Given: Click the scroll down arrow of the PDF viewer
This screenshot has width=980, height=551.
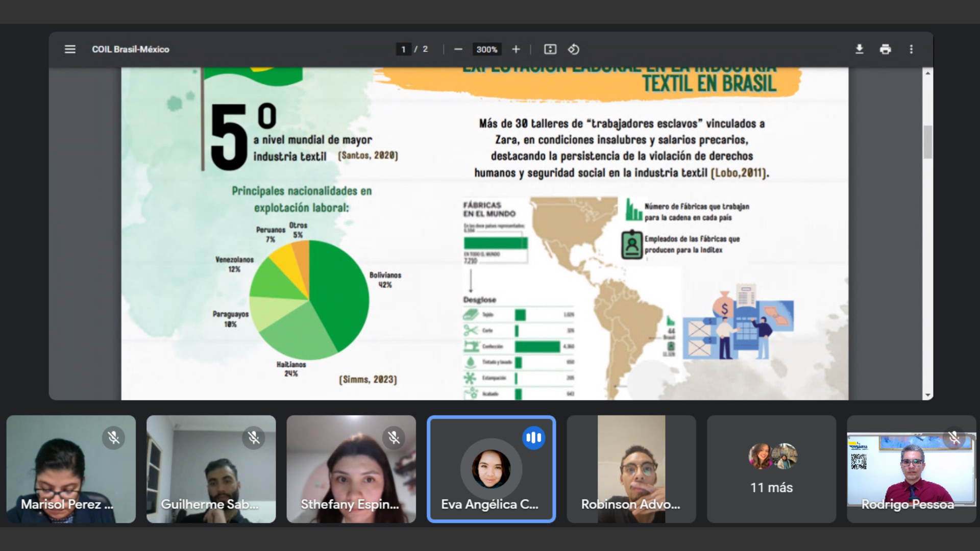Looking at the screenshot, I should click(x=928, y=395).
